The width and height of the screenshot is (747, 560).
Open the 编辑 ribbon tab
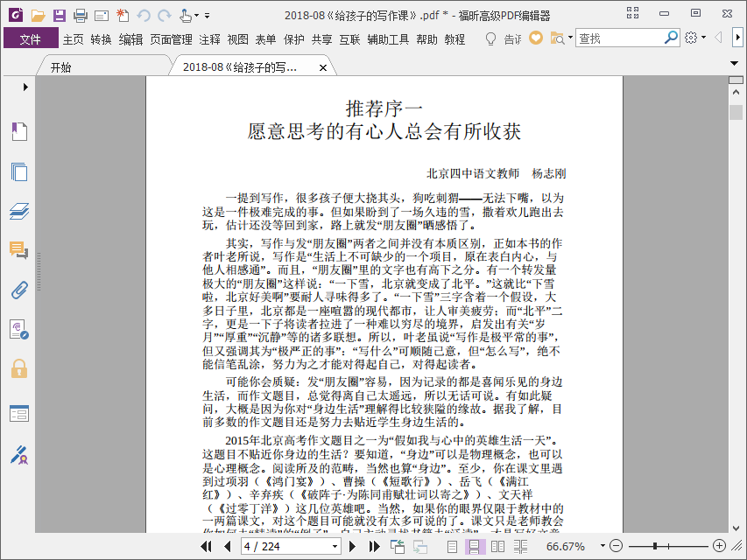pyautogui.click(x=130, y=39)
